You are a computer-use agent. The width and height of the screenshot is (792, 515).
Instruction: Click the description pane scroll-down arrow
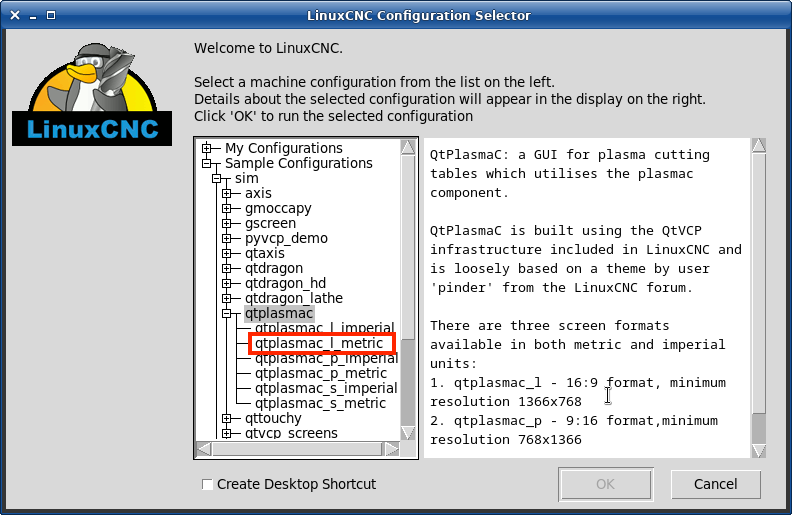coord(759,450)
